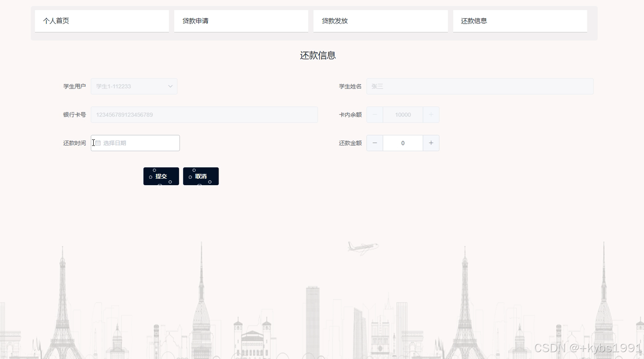Open the 个人首页 tab
The width and height of the screenshot is (644, 359).
pyautogui.click(x=102, y=21)
